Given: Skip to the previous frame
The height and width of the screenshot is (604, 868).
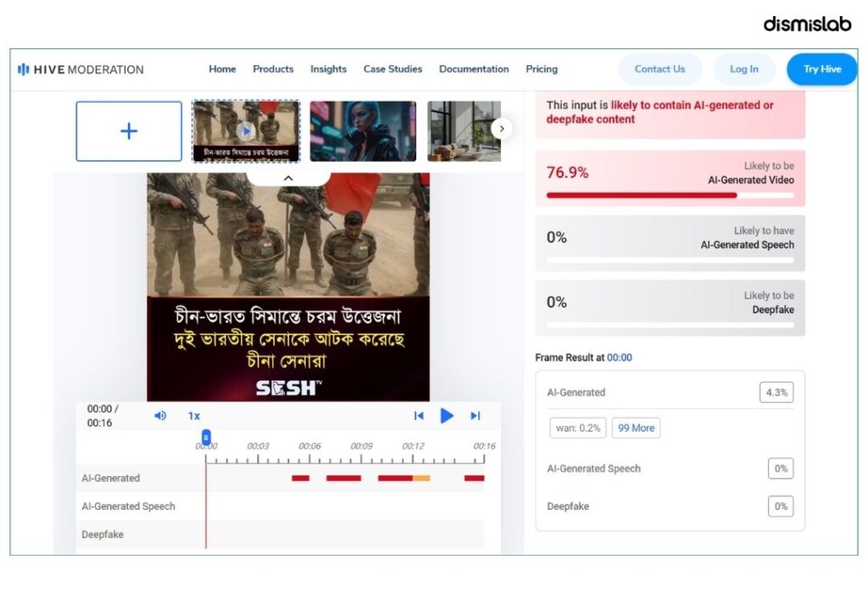Looking at the screenshot, I should coord(419,416).
